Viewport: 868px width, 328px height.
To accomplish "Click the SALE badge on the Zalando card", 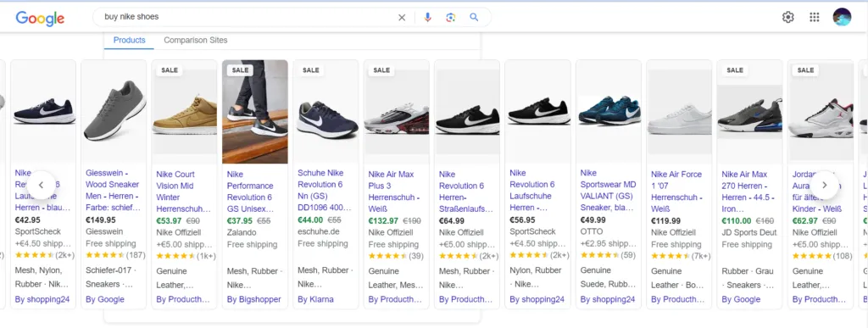I will [240, 70].
